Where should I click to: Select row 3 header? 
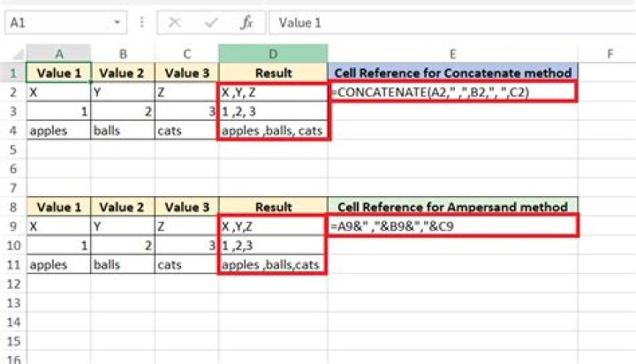click(13, 111)
